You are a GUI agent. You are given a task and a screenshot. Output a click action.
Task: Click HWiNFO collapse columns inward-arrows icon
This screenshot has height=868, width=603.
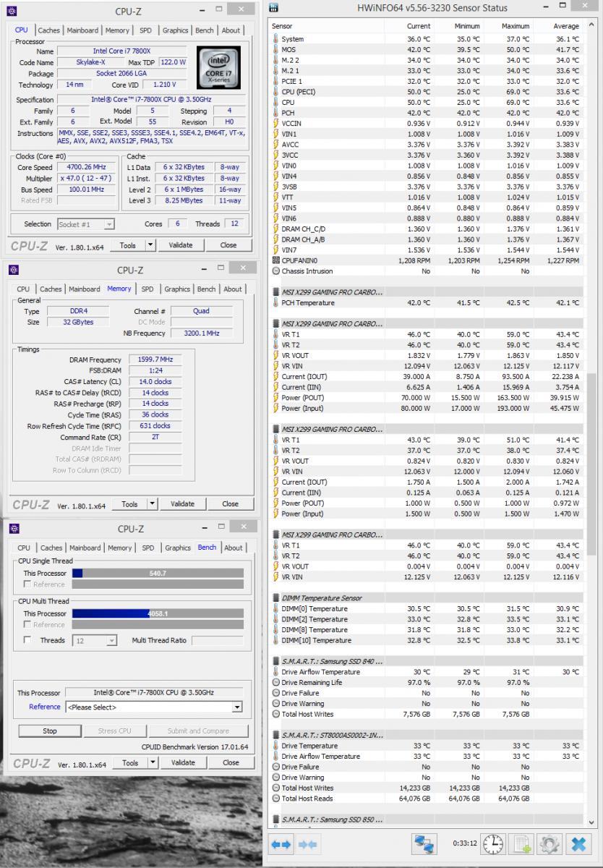(307, 844)
